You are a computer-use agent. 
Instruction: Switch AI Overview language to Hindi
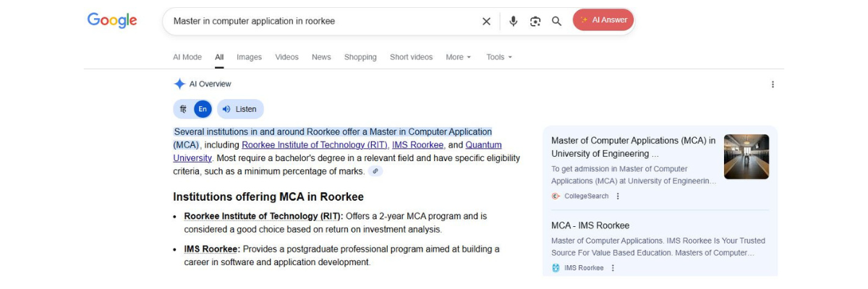184,109
